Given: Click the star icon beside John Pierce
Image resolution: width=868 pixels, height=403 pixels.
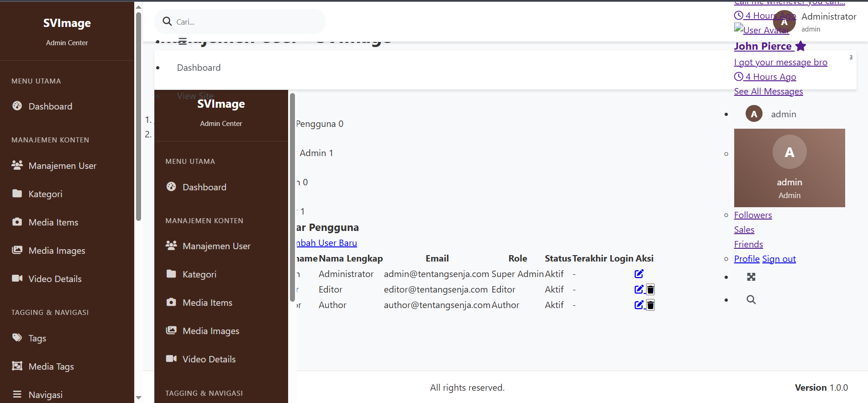Looking at the screenshot, I should coord(800,46).
